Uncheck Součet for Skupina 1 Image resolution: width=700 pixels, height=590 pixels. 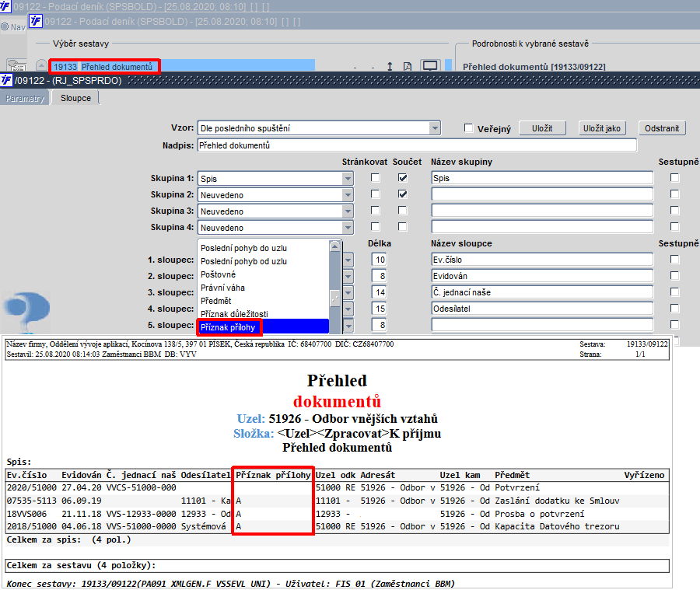coord(403,178)
